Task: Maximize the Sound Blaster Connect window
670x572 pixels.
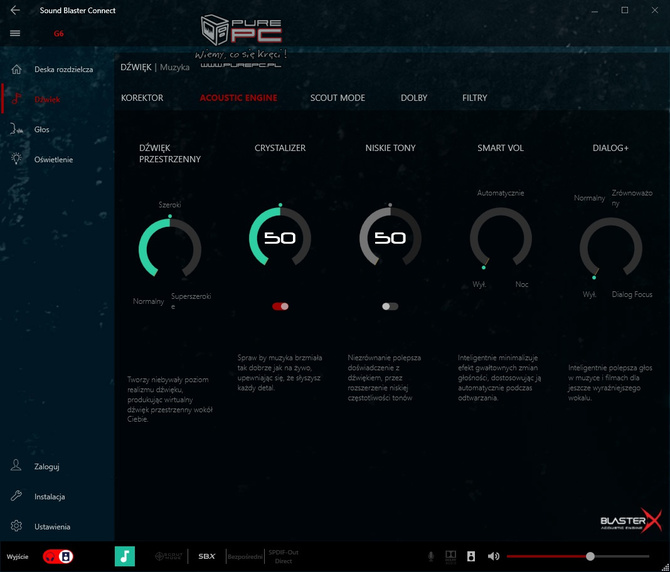Action: tap(624, 10)
